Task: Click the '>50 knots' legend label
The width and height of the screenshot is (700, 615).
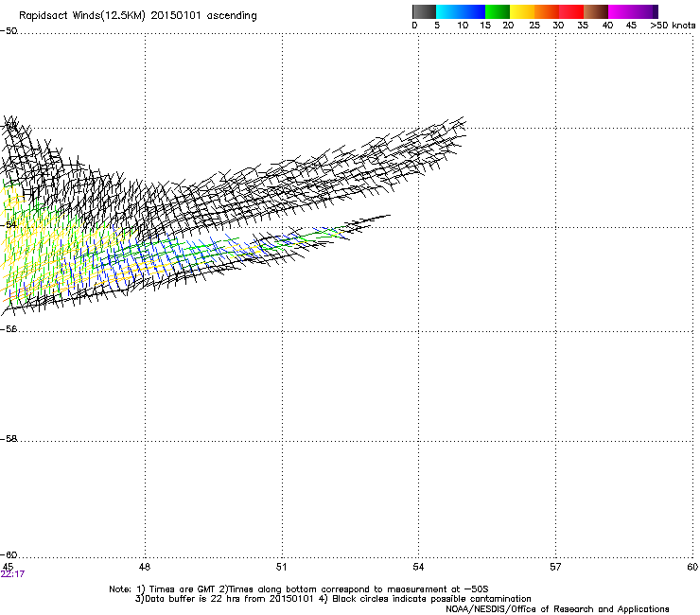Action: point(673,26)
